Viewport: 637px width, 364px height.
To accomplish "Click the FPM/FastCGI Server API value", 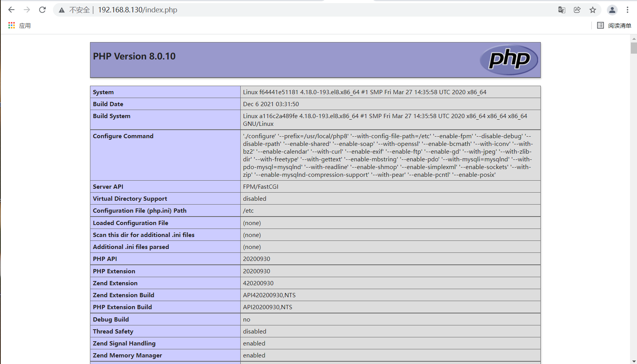I will (x=260, y=187).
